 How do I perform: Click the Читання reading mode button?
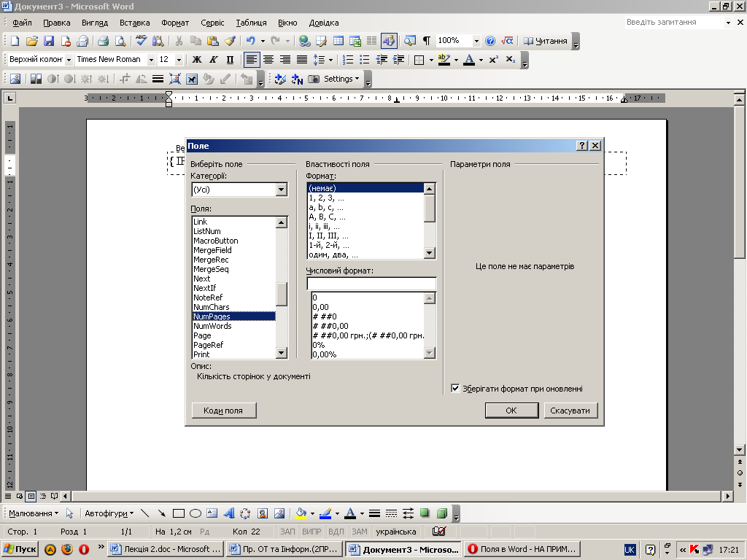[x=546, y=41]
